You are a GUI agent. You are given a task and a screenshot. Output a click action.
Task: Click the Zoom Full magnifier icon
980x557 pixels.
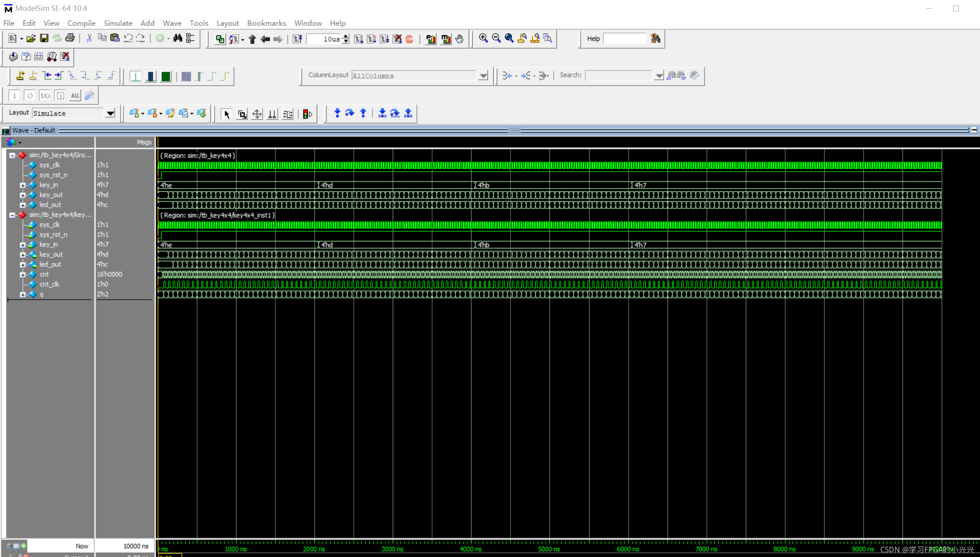pos(509,38)
